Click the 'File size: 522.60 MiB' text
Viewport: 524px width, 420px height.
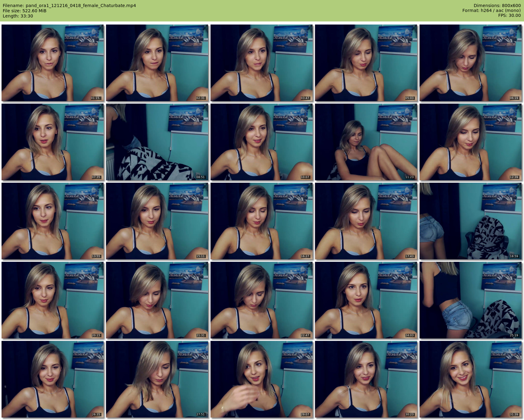click(x=25, y=11)
